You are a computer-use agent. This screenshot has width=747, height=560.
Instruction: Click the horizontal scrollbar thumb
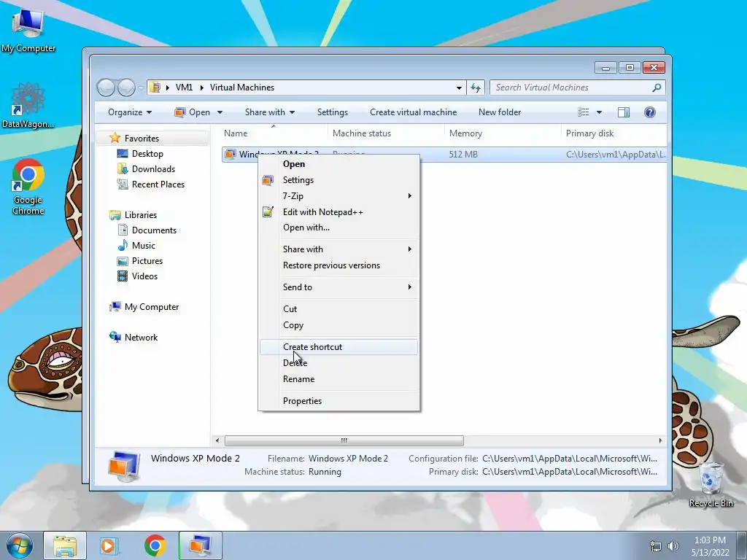[344, 441]
